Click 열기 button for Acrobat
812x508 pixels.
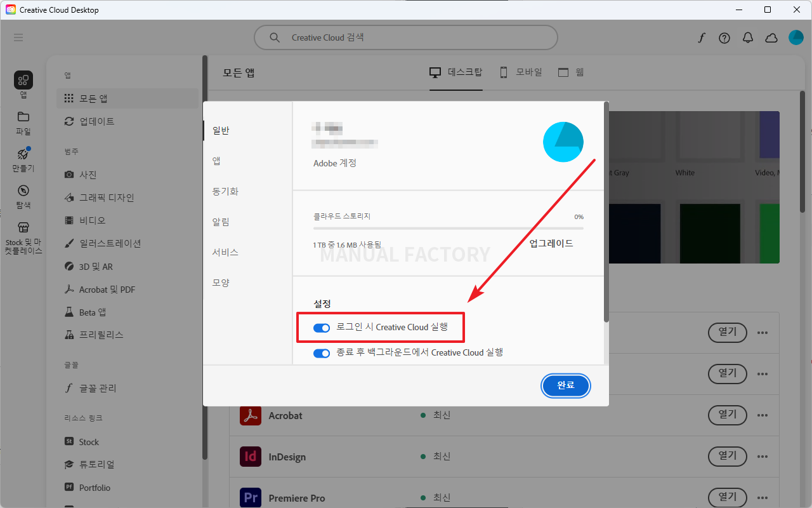coord(728,415)
